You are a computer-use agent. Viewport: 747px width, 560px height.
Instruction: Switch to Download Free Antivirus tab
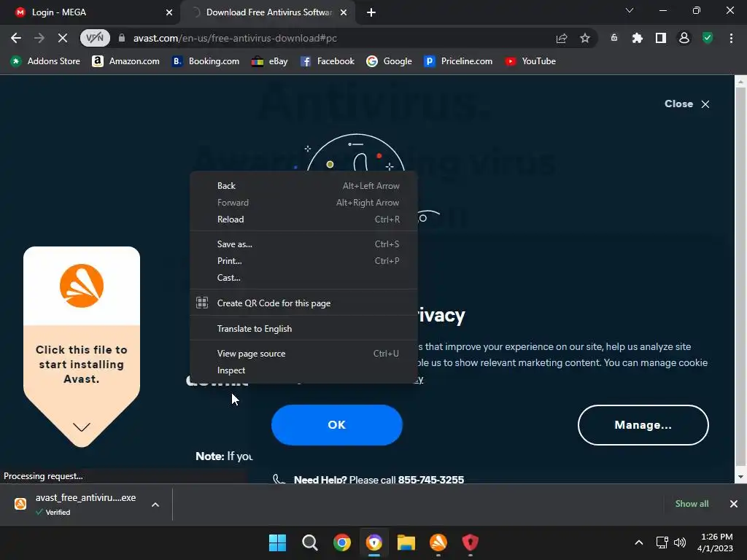point(268,12)
